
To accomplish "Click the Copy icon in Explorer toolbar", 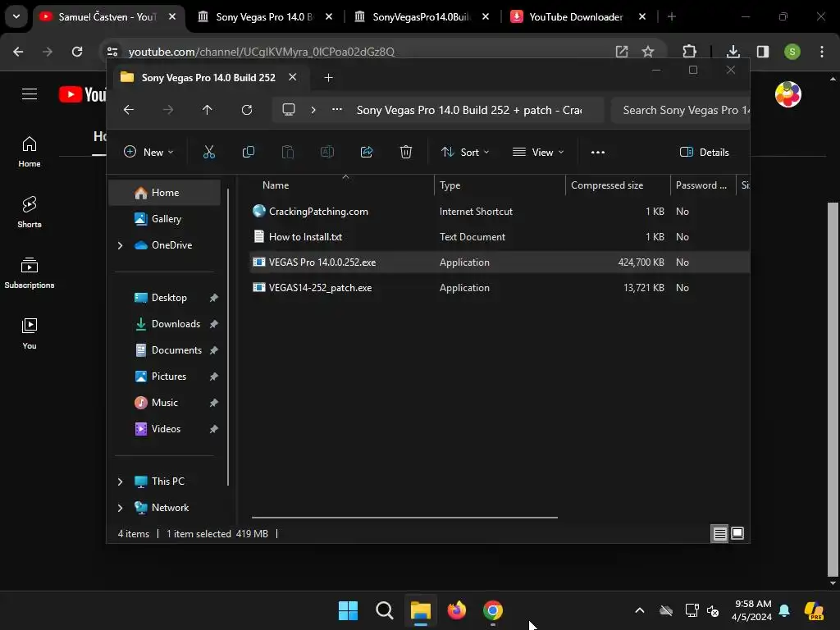I will 248,152.
